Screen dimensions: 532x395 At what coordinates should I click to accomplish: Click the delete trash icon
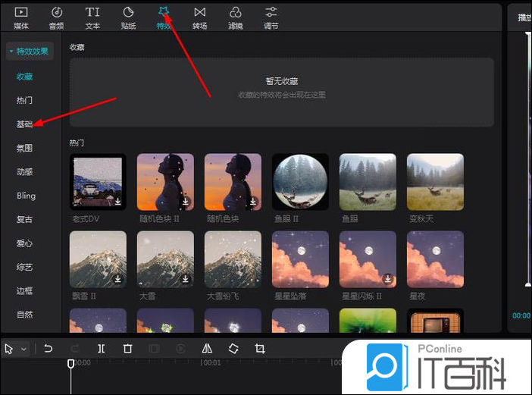(127, 349)
